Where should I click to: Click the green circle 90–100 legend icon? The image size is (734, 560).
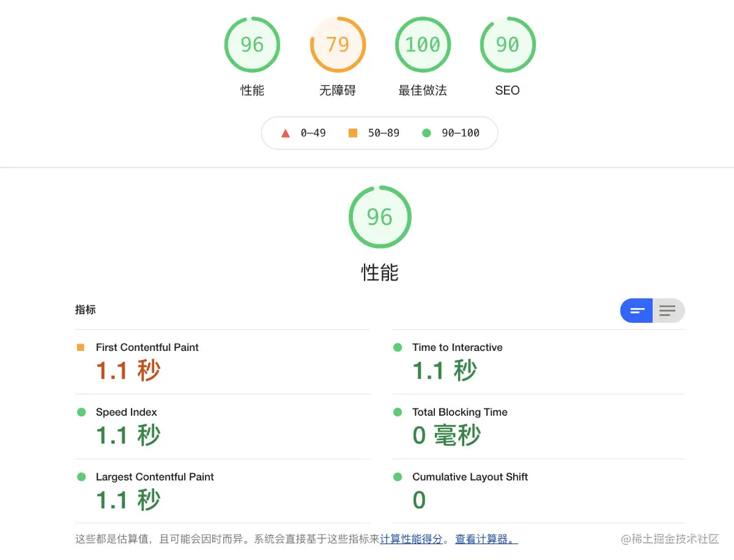[x=426, y=133]
